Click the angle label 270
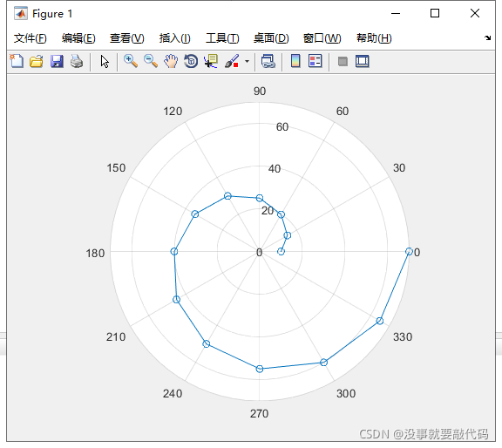 260,414
